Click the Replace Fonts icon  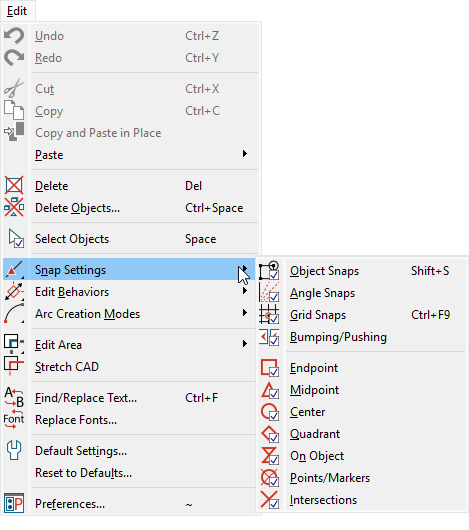14,419
